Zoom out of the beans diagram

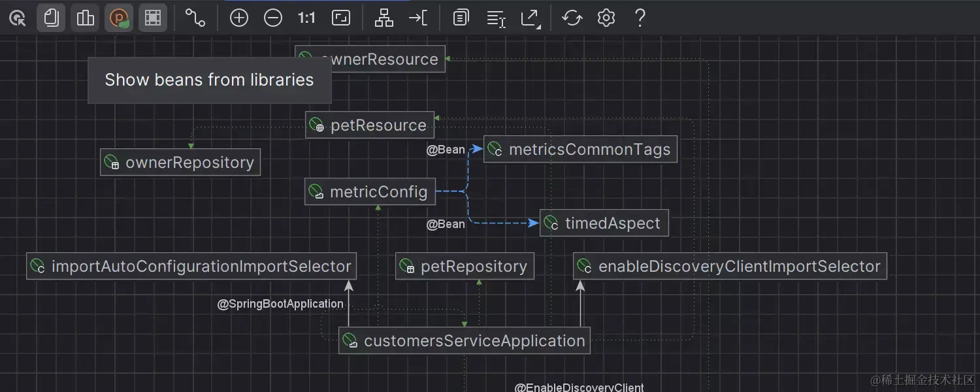274,18
